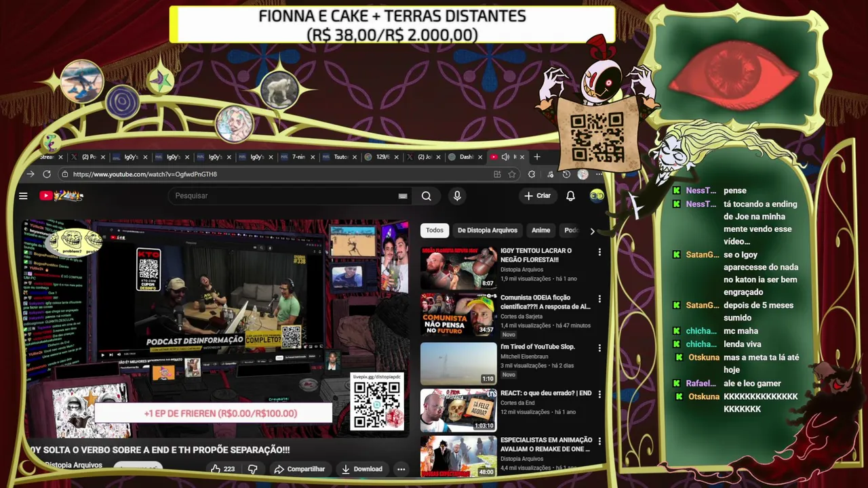
Task: Open I'm Tired of YouTube Slop title
Action: point(538,347)
